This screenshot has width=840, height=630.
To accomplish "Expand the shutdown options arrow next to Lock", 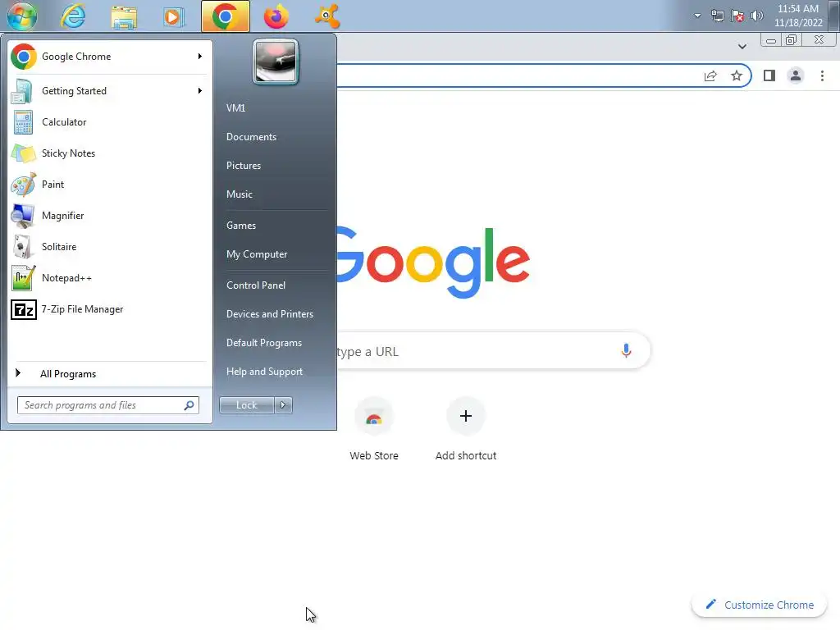I will [283, 405].
